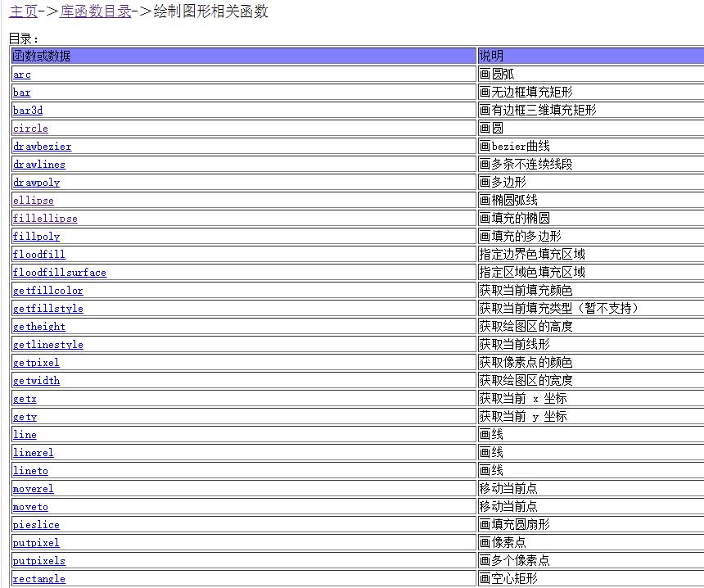Screen dimensions: 704x588
Task: Click the 目录： heading text
Action: (x=24, y=38)
